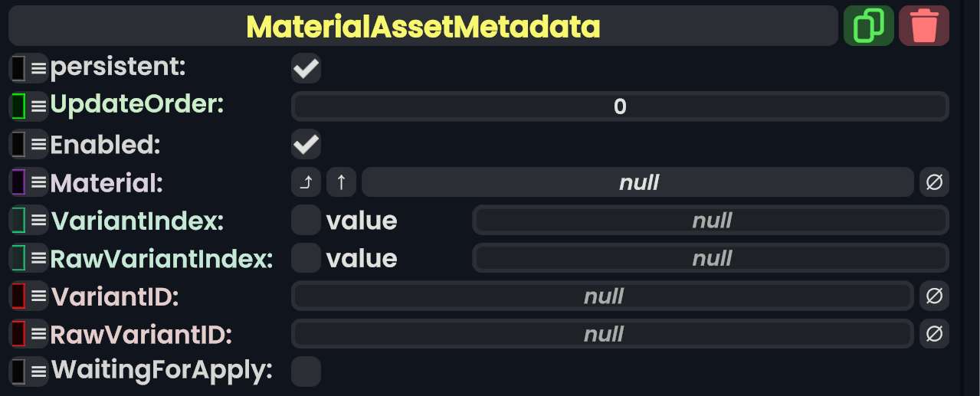This screenshot has width=980, height=396.
Task: Toggle the WaitingForApply checkbox
Action: (306, 371)
